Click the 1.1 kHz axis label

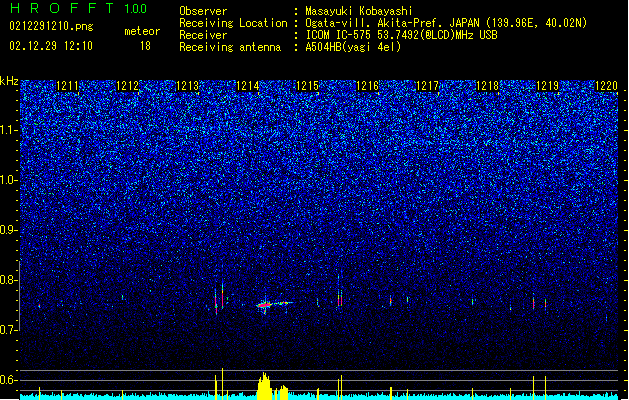pos(9,130)
